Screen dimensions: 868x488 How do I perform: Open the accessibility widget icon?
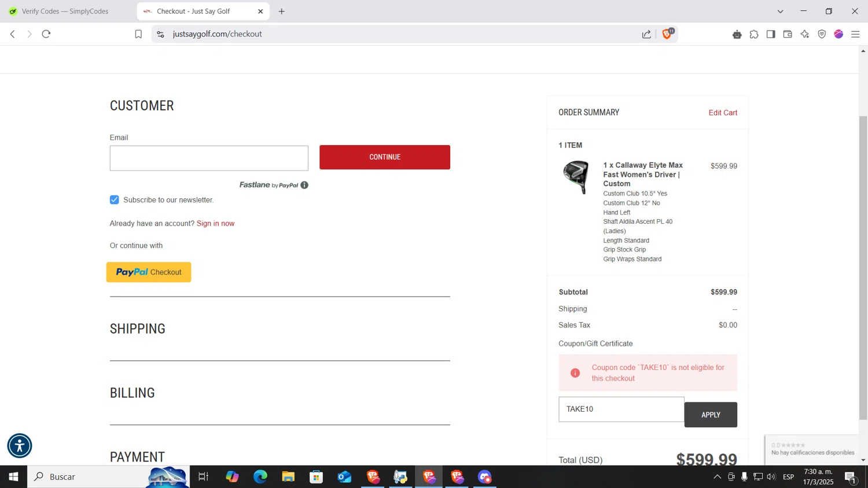[20, 446]
